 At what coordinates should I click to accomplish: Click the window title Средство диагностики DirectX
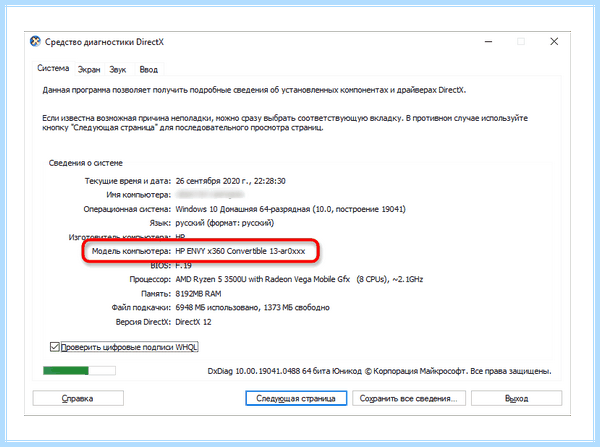[x=104, y=42]
